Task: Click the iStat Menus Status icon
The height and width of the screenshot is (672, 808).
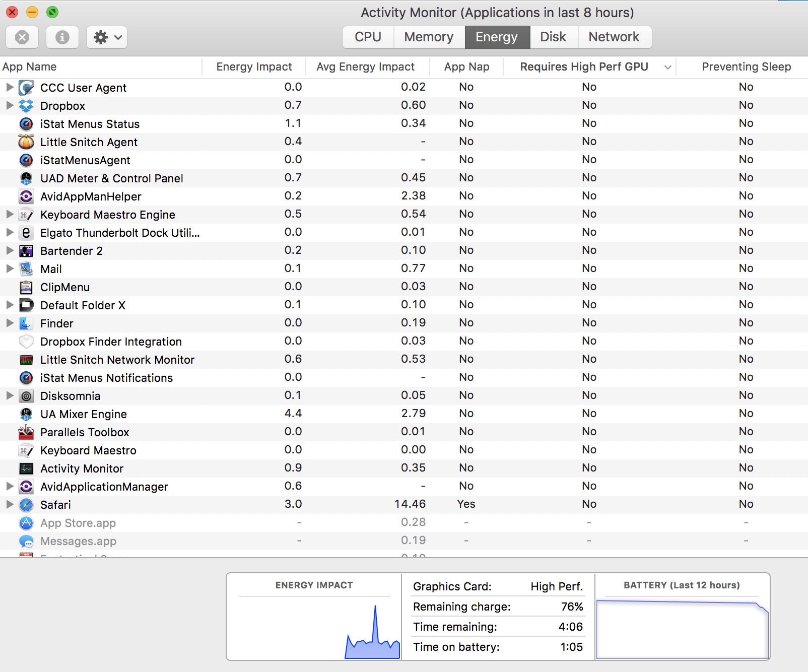Action: pos(26,124)
